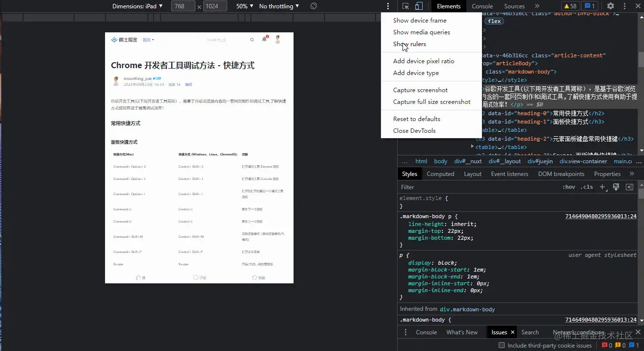Select Show rulers menu item

pyautogui.click(x=431, y=44)
